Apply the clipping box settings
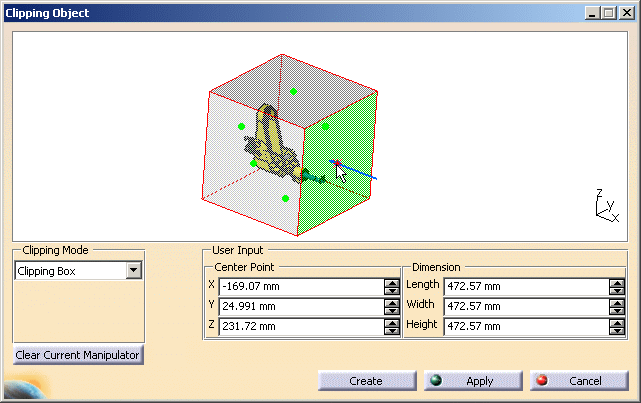This screenshot has width=641, height=403. [471, 381]
